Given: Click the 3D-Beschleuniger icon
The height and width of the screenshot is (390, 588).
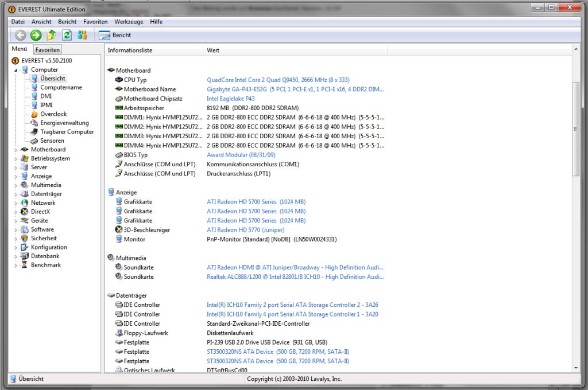Looking at the screenshot, I should (x=119, y=229).
